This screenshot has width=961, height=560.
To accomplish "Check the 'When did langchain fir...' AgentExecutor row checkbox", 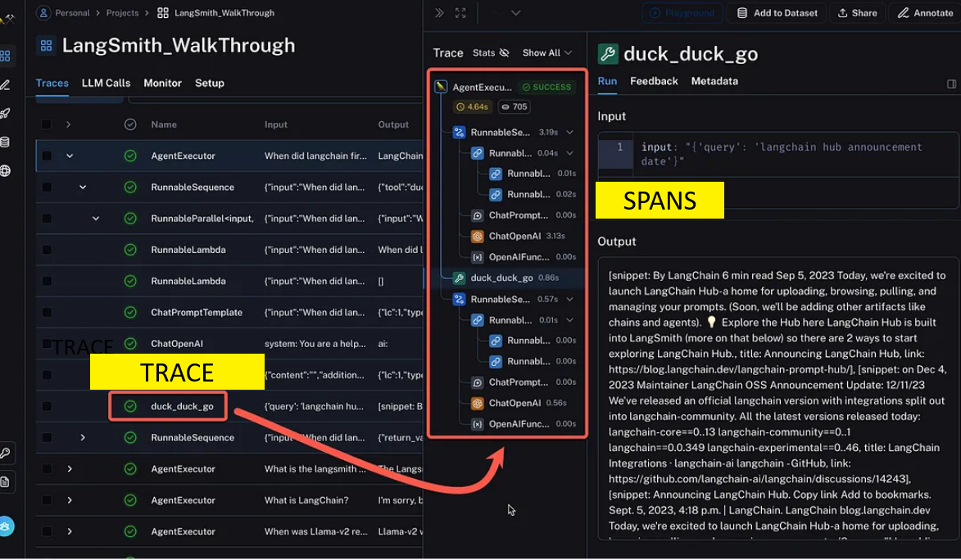I will (x=46, y=156).
